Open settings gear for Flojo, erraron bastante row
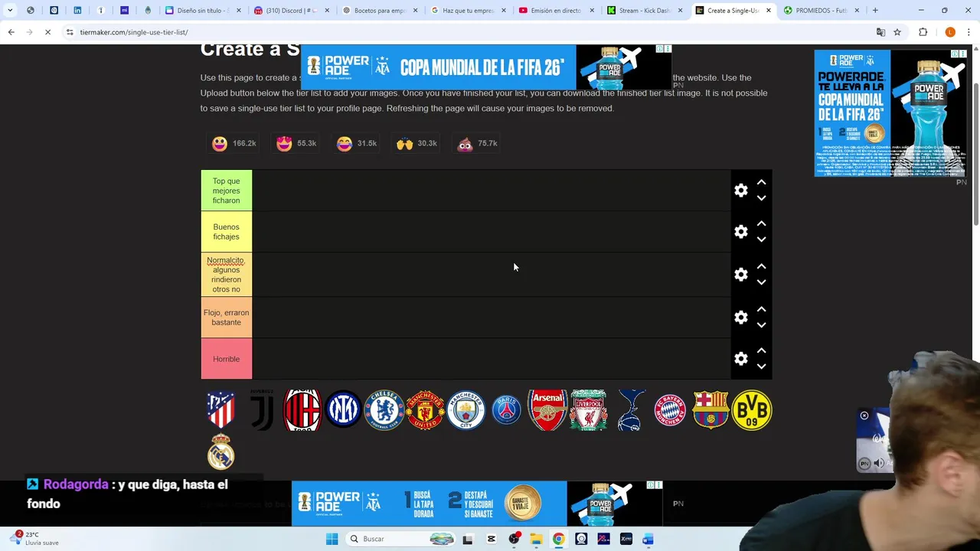 coord(740,318)
